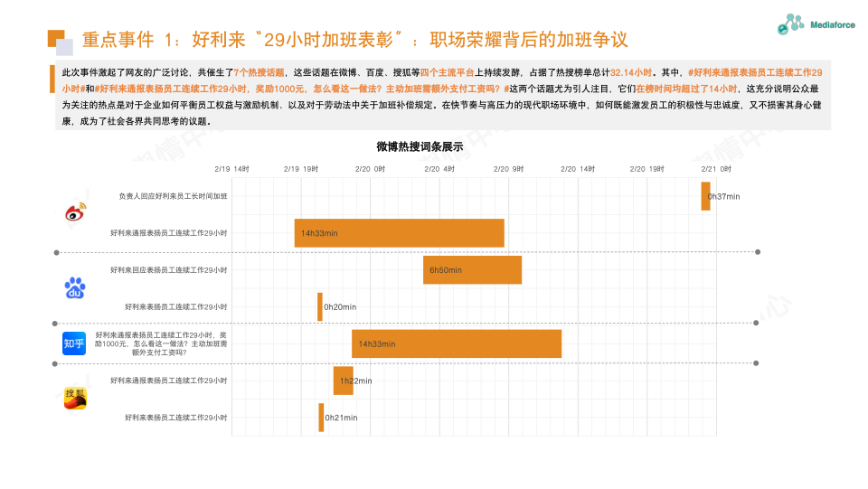Click Baidu row label 好利来表扬员工连续工作29小时
The width and height of the screenshot is (868, 489).
[x=176, y=307]
